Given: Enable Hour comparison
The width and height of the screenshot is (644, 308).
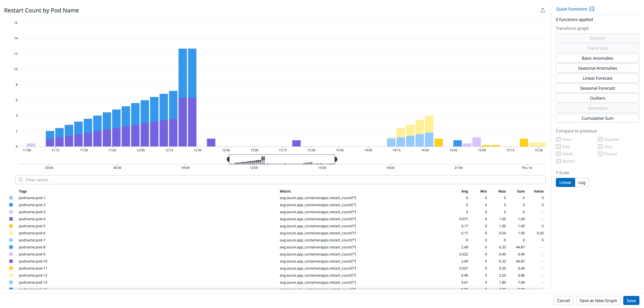Looking at the screenshot, I should (x=558, y=139).
